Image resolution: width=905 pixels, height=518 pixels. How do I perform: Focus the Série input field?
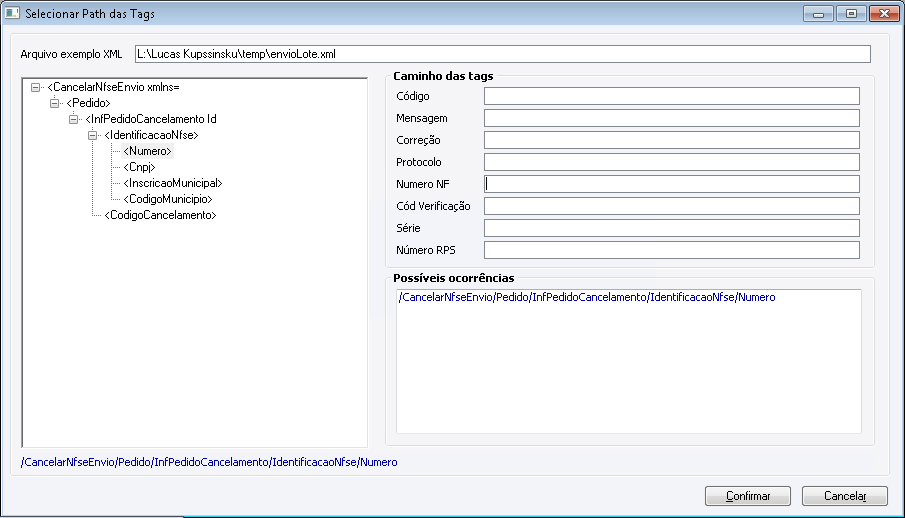click(x=672, y=228)
